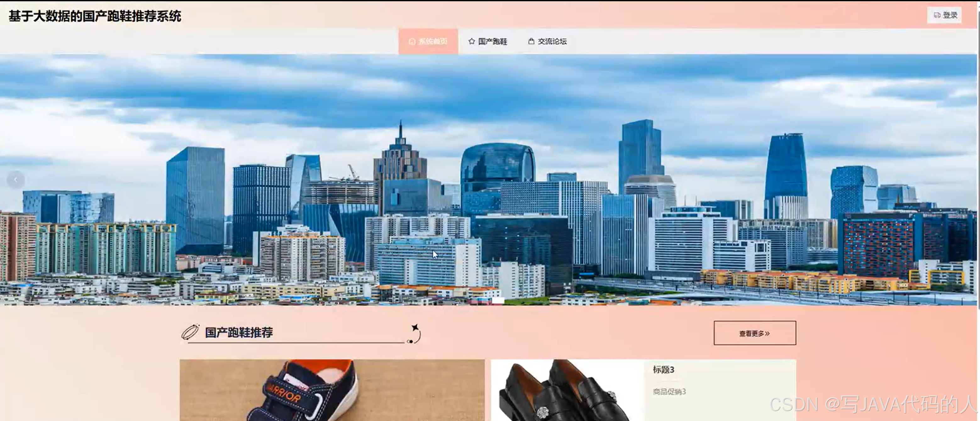980x421 pixels.
Task: Click the site title 基于大数据的国产跑鞋推荐系统
Action: [95, 16]
